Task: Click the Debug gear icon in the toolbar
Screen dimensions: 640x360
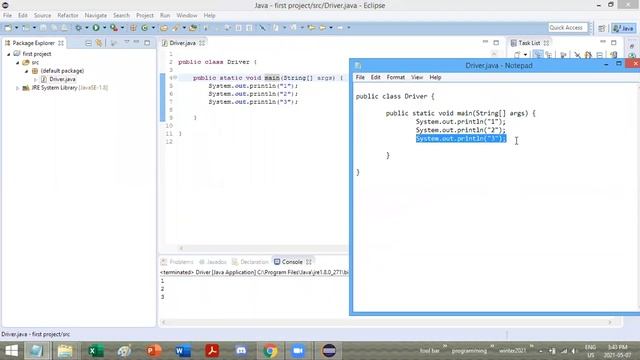Action: click(x=78, y=28)
